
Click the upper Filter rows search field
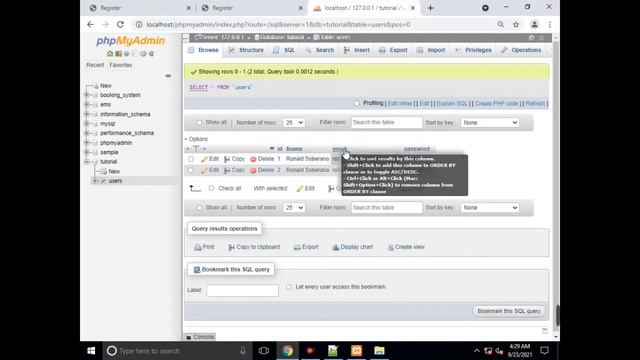click(387, 122)
